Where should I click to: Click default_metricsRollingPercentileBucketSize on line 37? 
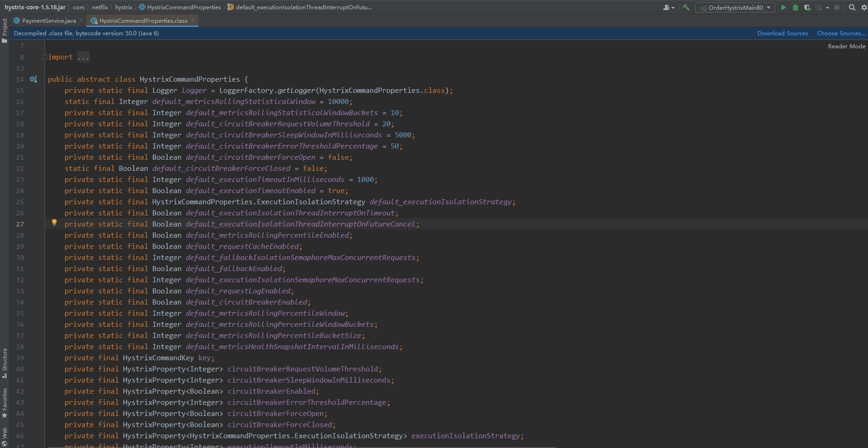pos(274,336)
